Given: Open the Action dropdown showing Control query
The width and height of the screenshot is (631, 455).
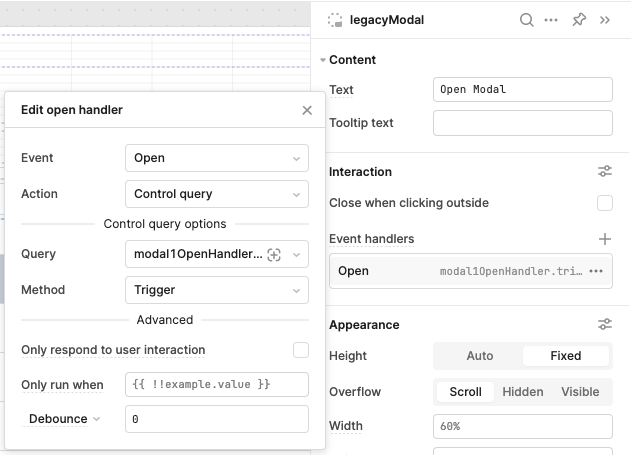Looking at the screenshot, I should coord(217,194).
